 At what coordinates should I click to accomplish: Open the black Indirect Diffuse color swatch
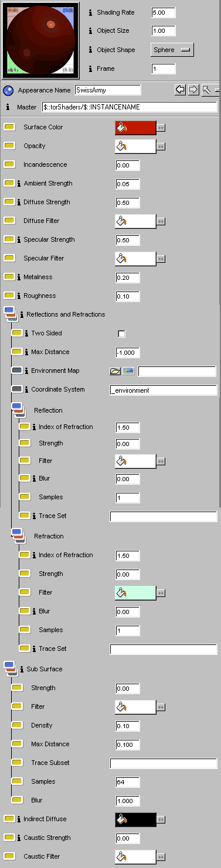click(x=135, y=819)
